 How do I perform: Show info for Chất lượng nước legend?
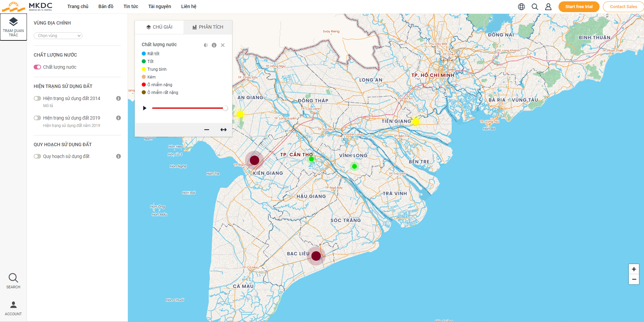tap(214, 45)
